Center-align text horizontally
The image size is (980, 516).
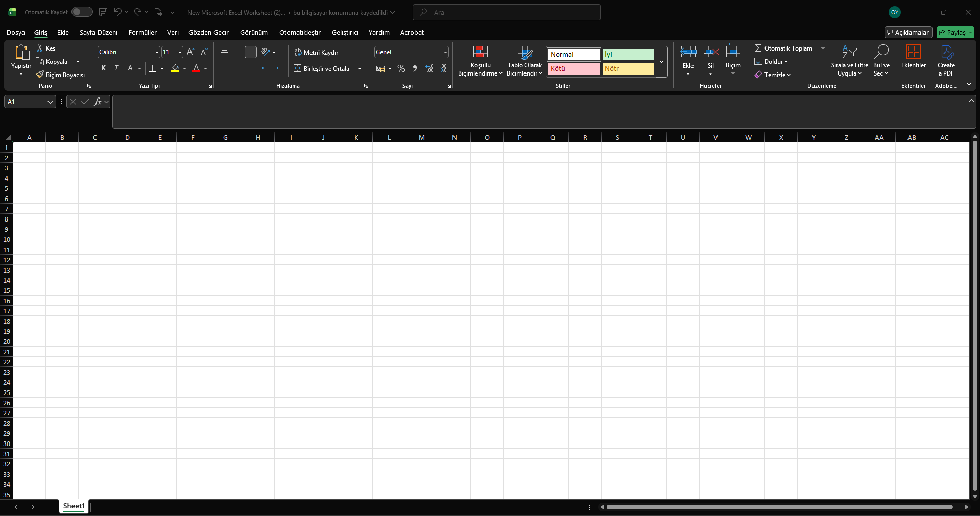[x=237, y=68]
